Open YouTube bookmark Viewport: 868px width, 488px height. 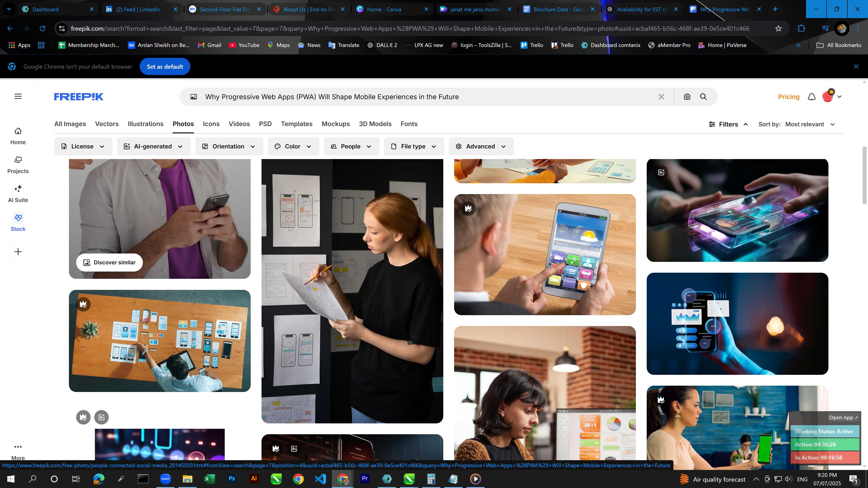click(x=244, y=45)
